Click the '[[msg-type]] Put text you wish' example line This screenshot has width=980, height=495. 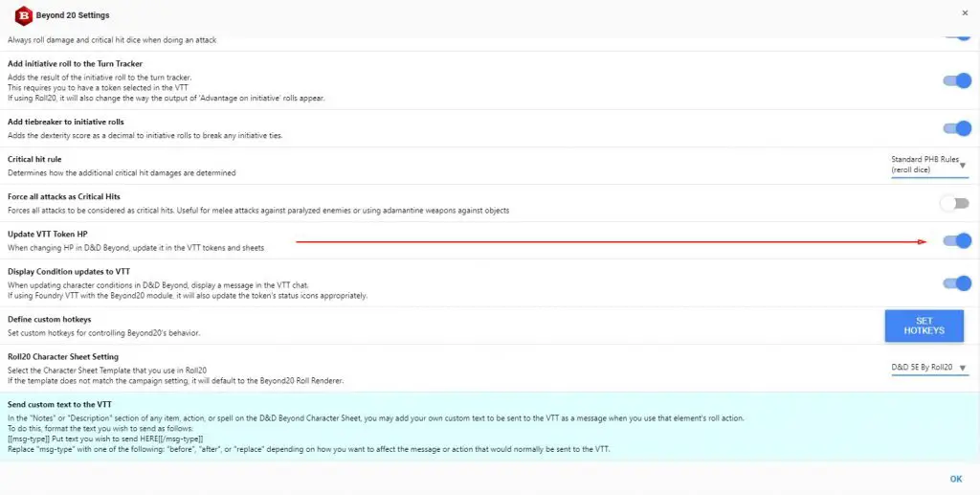point(105,439)
